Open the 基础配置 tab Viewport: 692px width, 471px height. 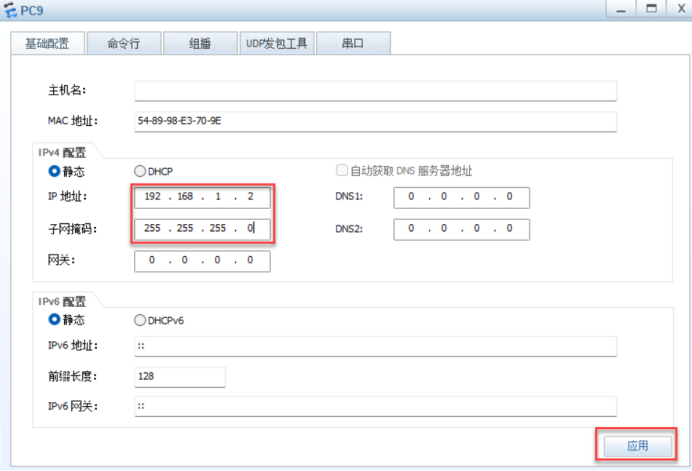click(x=46, y=44)
